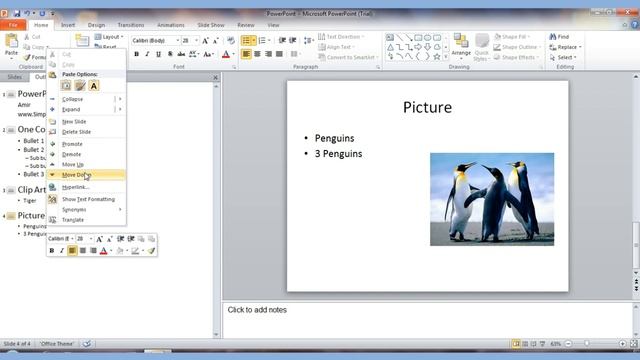Click the numbered list button
The height and width of the screenshot is (360, 640).
(x=262, y=40)
